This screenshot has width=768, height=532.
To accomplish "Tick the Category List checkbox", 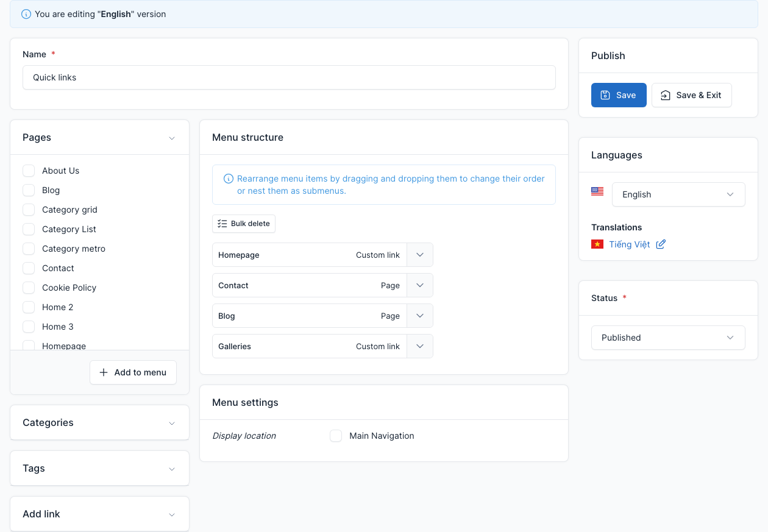I will coord(29,229).
